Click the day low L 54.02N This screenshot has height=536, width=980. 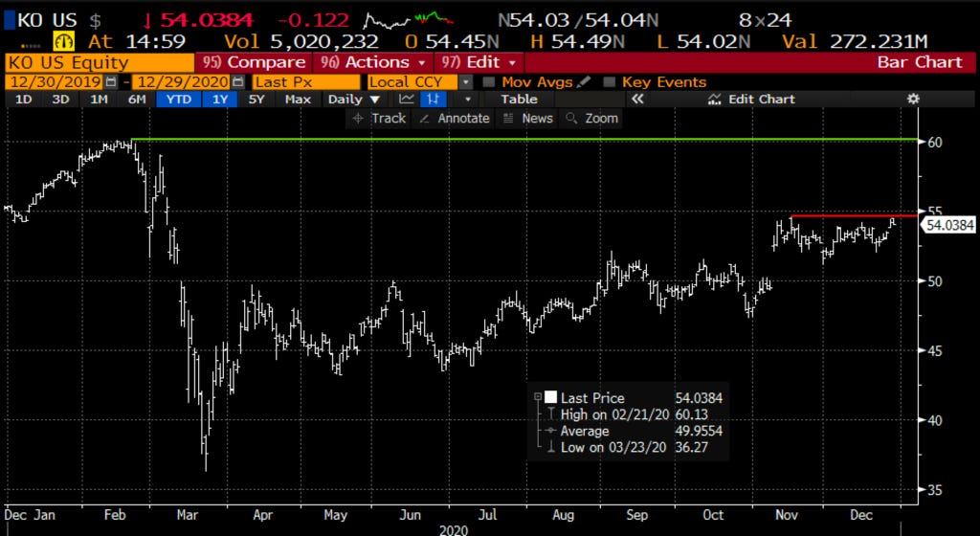702,42
